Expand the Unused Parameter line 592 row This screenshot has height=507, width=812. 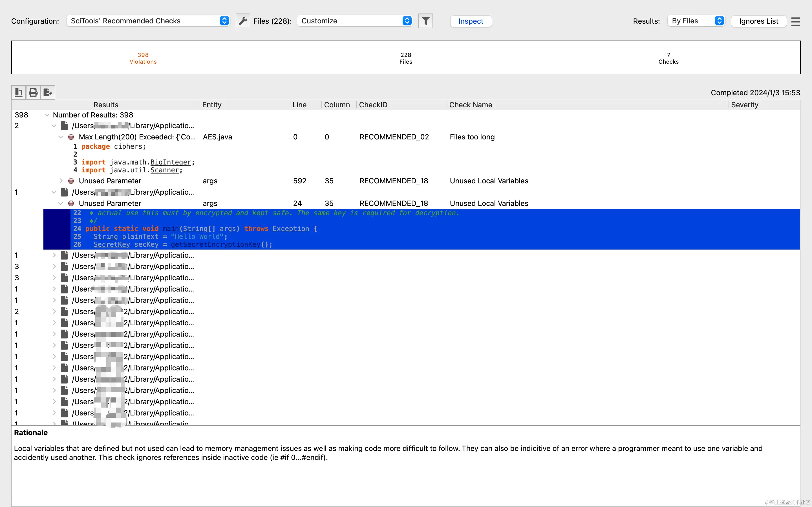(x=61, y=181)
